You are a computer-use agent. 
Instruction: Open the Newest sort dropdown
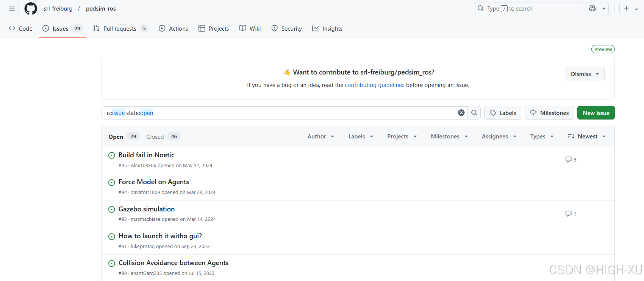(x=586, y=137)
